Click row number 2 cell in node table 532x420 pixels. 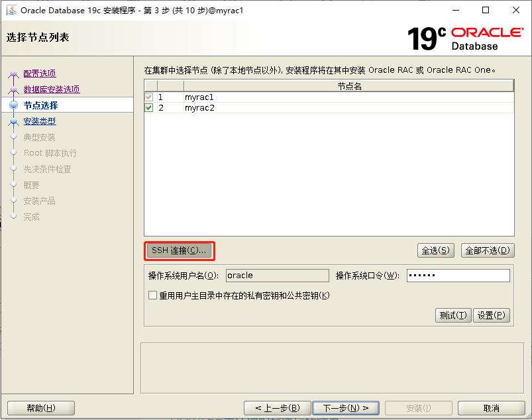(x=171, y=108)
